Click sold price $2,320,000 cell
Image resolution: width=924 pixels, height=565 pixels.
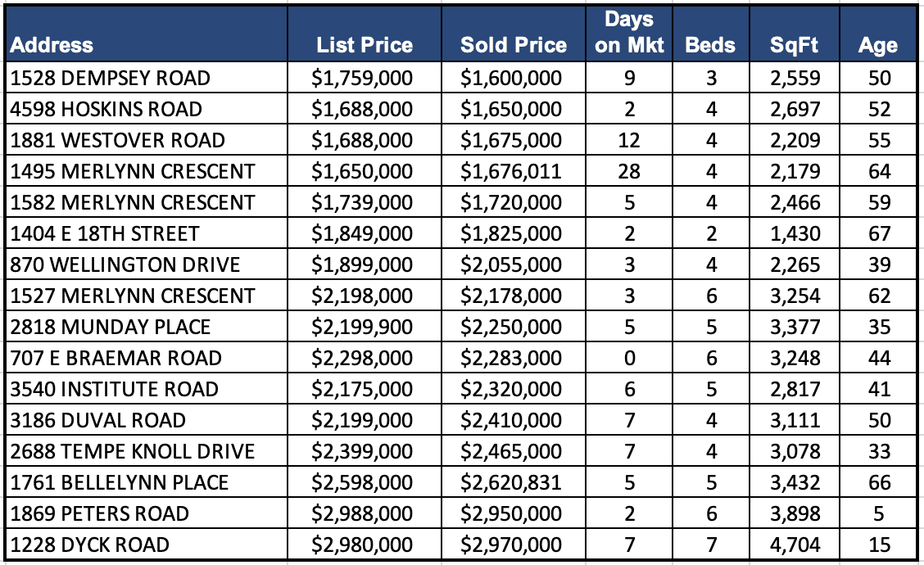click(x=511, y=390)
